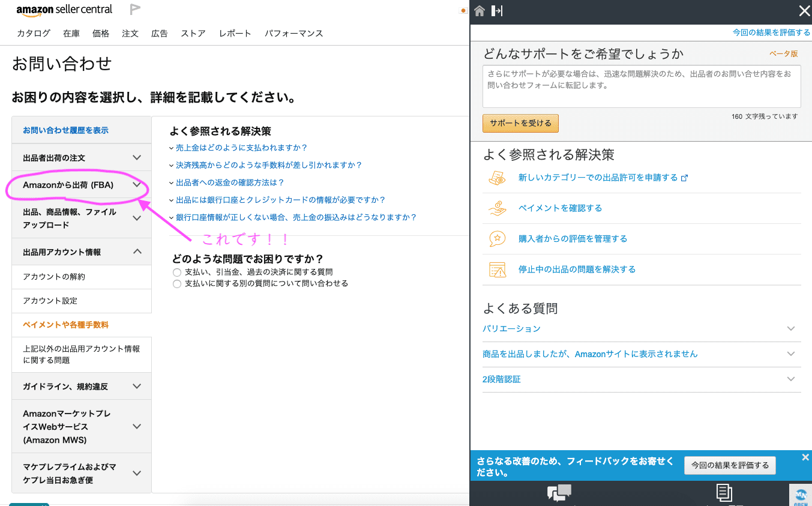Click the buyer feedback star icon
This screenshot has height=506, width=812.
[498, 239]
